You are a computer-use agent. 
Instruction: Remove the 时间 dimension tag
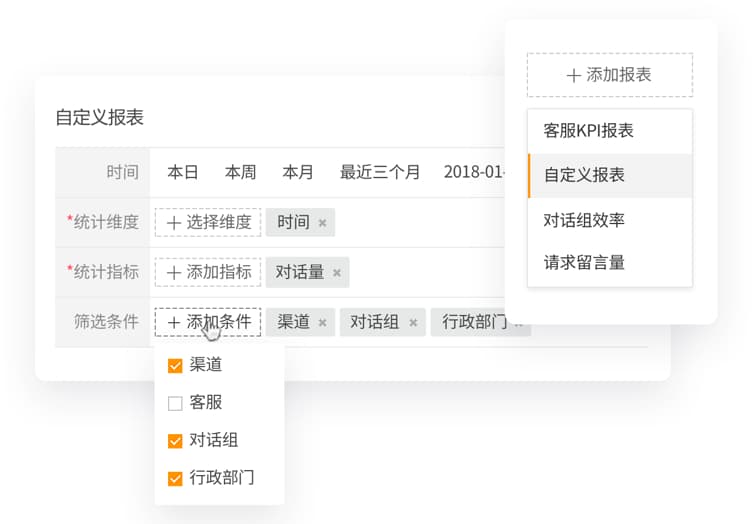pyautogui.click(x=322, y=223)
